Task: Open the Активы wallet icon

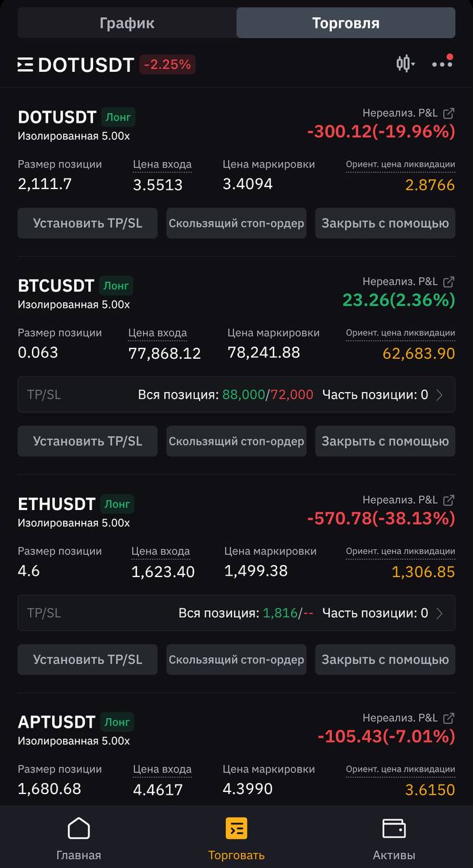Action: 394,828
